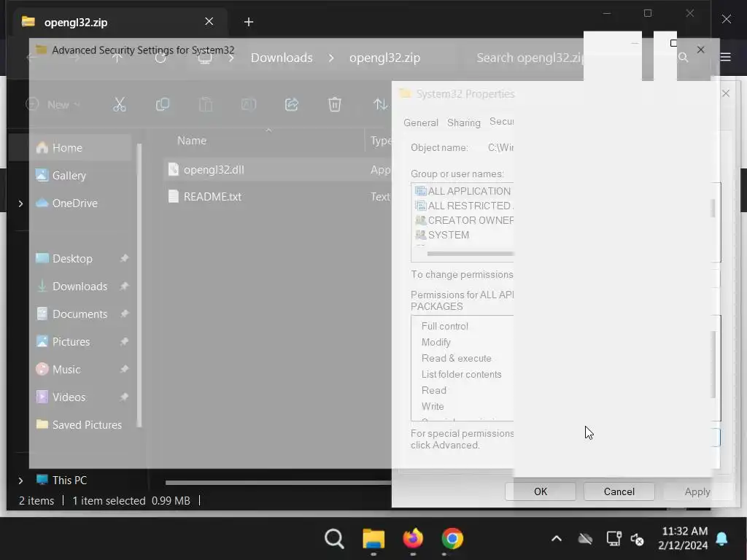Sort by the Name column header
747x560 pixels.
tap(192, 141)
